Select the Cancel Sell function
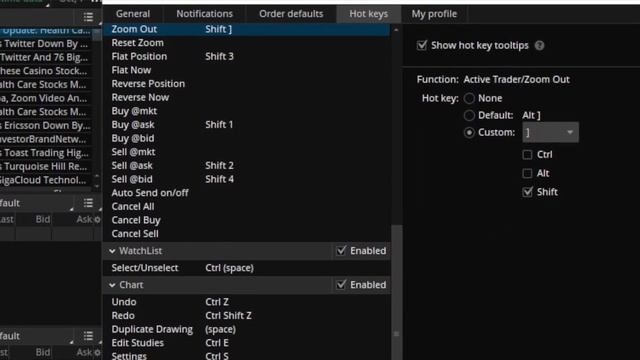This screenshot has width=640, height=360. (x=247, y=234)
